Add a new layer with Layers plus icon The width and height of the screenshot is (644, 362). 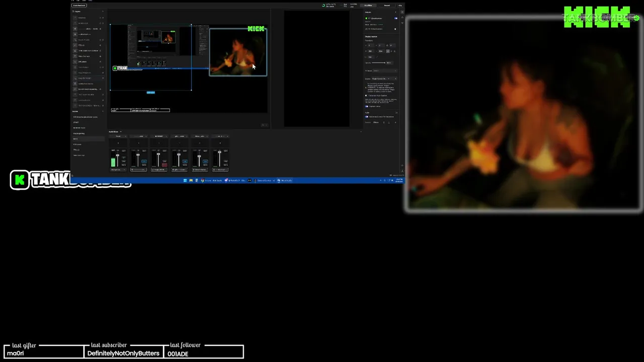click(x=103, y=12)
